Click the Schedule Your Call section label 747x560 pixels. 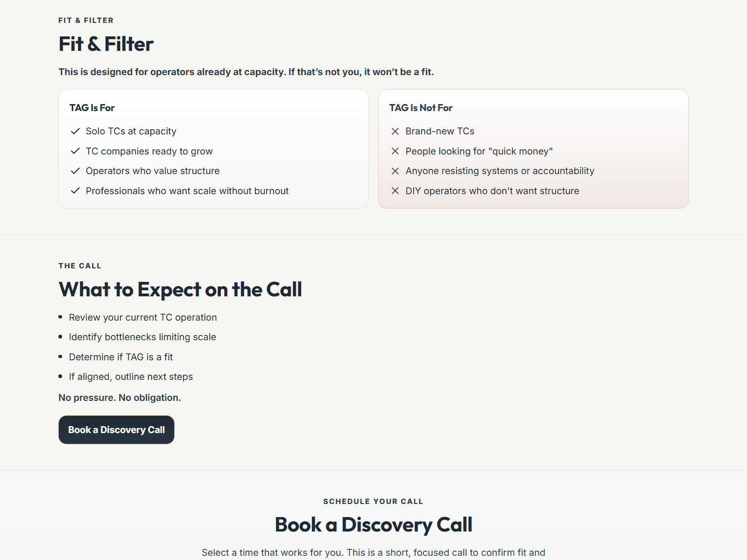pos(373,502)
